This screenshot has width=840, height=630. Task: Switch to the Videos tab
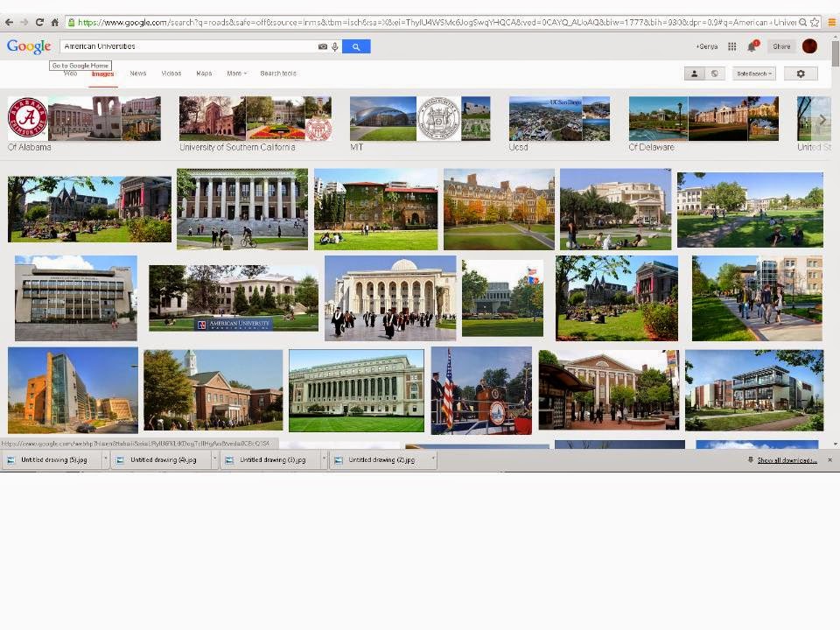tap(171, 73)
